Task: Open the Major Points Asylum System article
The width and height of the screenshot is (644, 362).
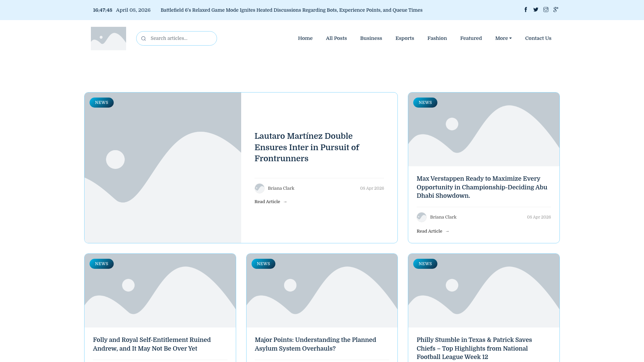Action: 315,344
